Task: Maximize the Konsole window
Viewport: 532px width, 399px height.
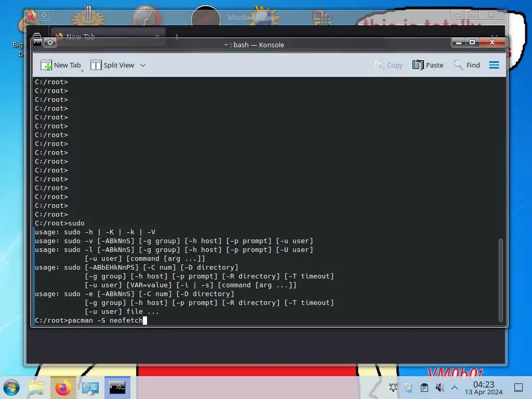Action: click(472, 43)
